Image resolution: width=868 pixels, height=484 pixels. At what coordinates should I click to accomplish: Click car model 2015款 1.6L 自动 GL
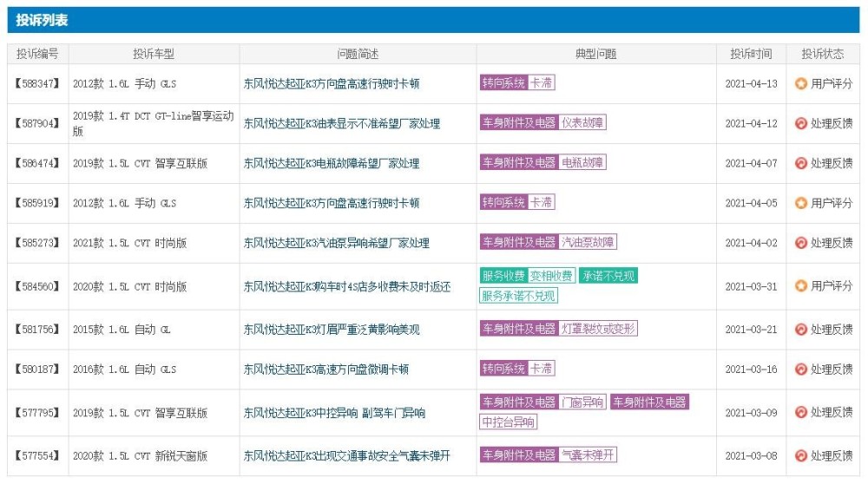coord(122,330)
